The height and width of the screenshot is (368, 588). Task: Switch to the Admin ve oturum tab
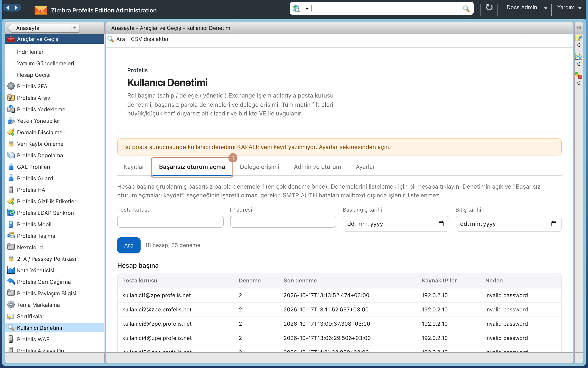[x=317, y=167]
